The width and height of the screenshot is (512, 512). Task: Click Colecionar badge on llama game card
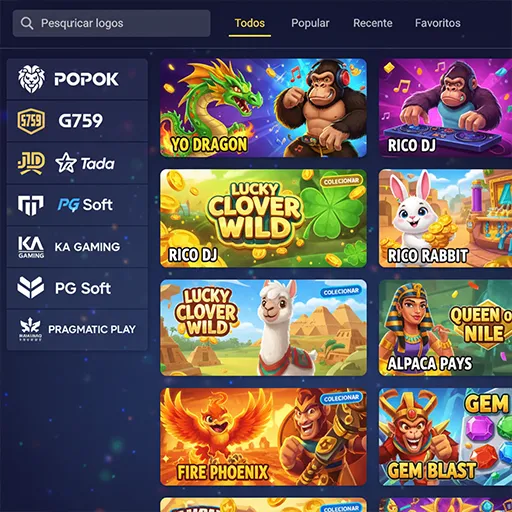click(341, 291)
